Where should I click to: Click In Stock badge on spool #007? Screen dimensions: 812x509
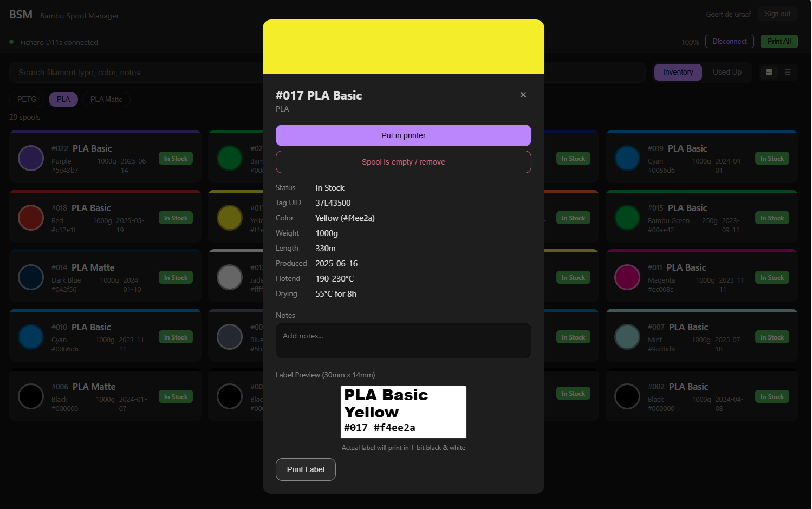[772, 337]
